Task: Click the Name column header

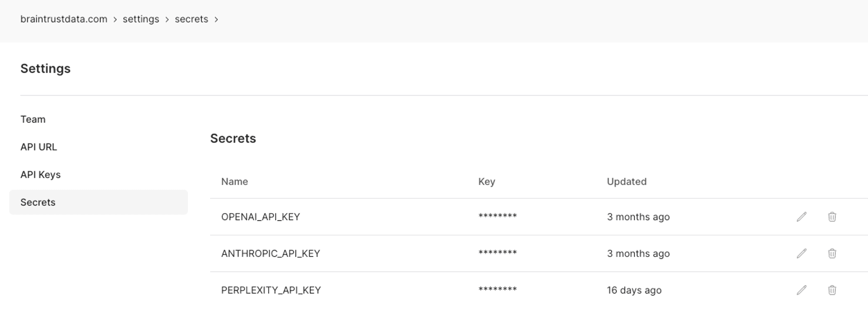Action: tap(234, 182)
